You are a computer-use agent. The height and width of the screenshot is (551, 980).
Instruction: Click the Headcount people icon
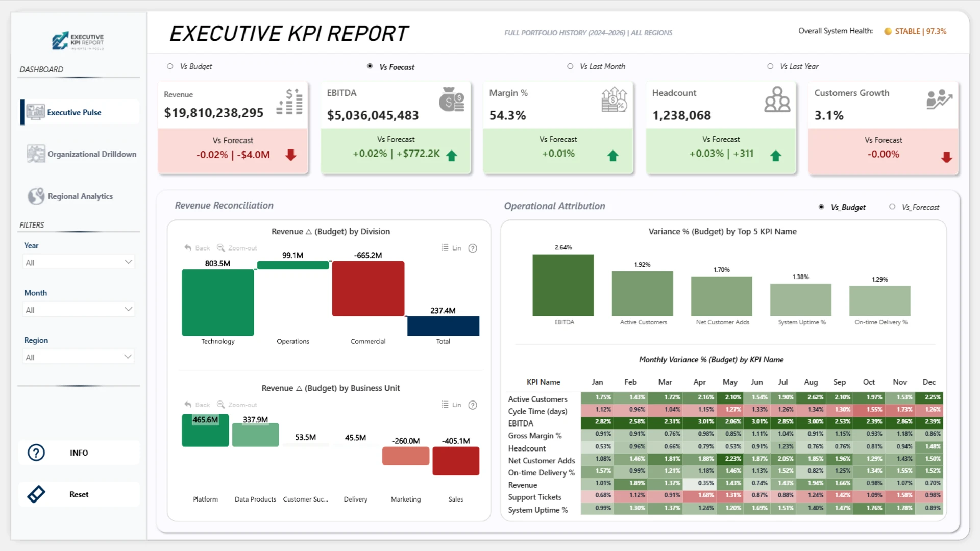point(777,99)
